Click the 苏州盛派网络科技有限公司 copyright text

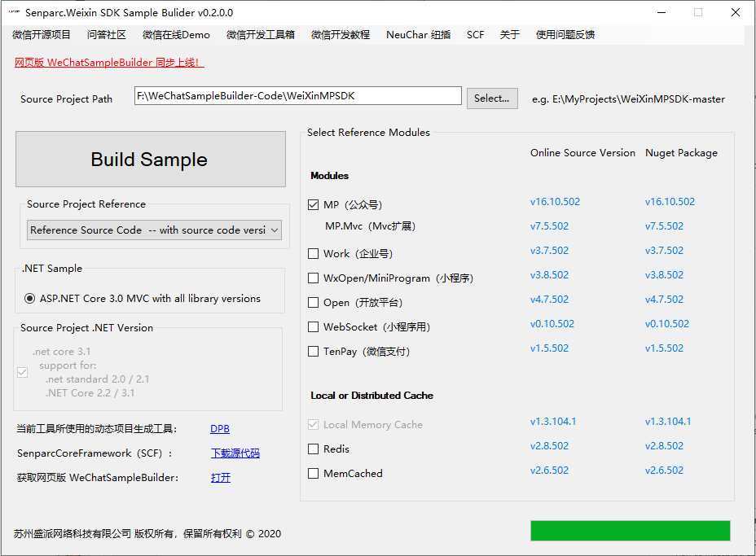point(147,534)
